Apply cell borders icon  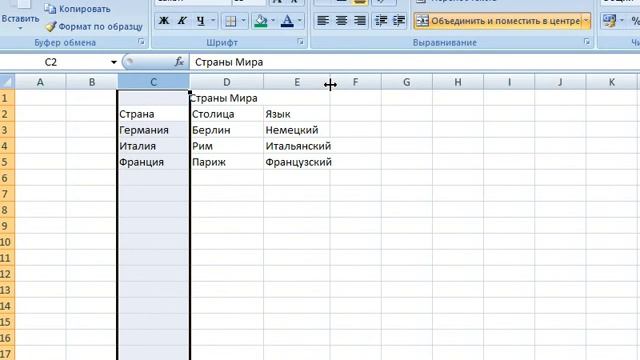[231, 21]
